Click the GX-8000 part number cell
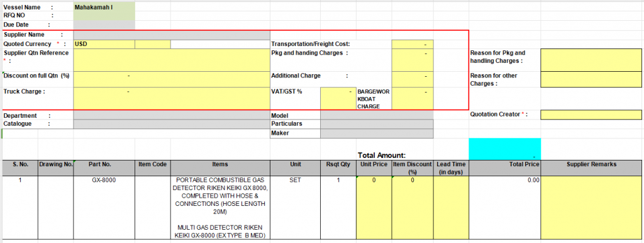This screenshot has height=243, width=644. [x=104, y=208]
